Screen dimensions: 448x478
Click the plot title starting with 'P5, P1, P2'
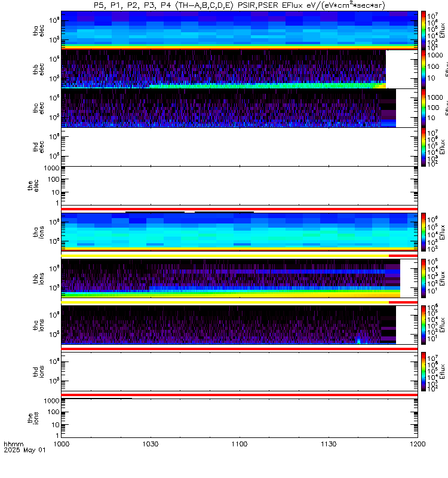pos(240,5)
